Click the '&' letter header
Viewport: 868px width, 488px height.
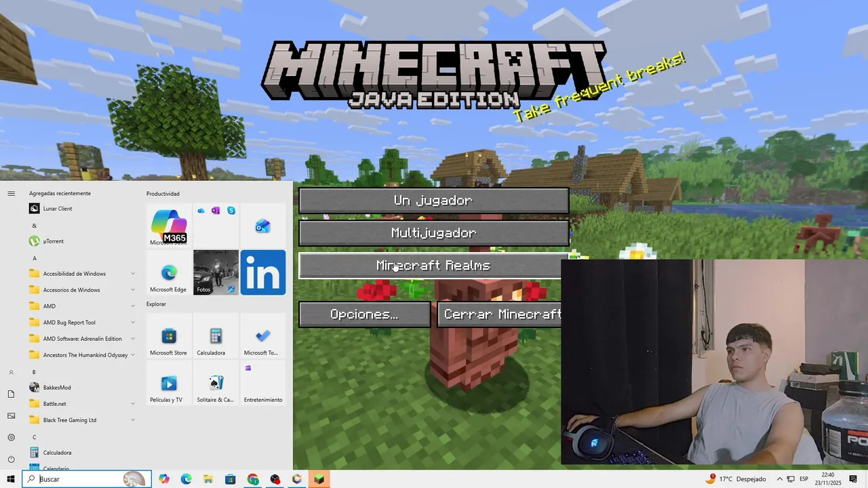click(x=34, y=226)
